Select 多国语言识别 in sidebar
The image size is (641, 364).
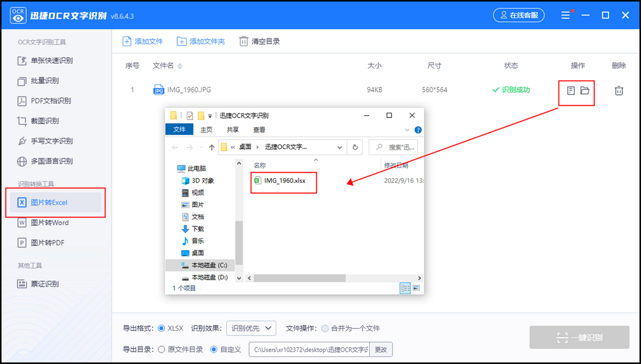45,161
